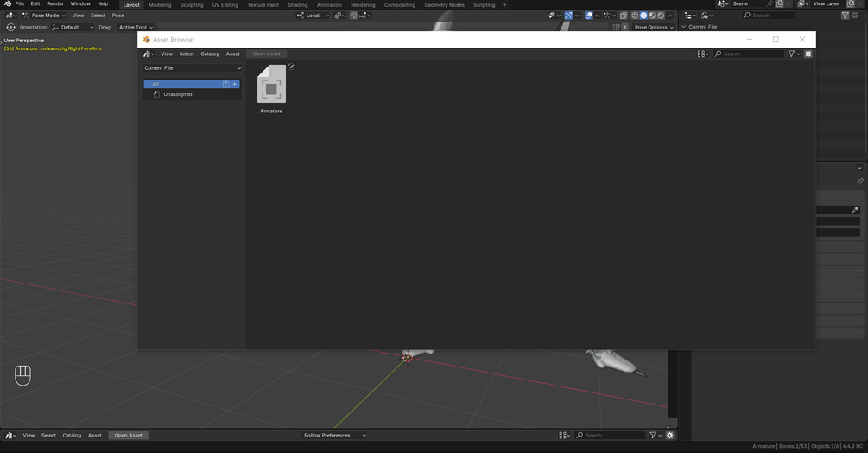Select the Unassigned catalog row
This screenshot has width=868, height=453.
coord(192,94)
